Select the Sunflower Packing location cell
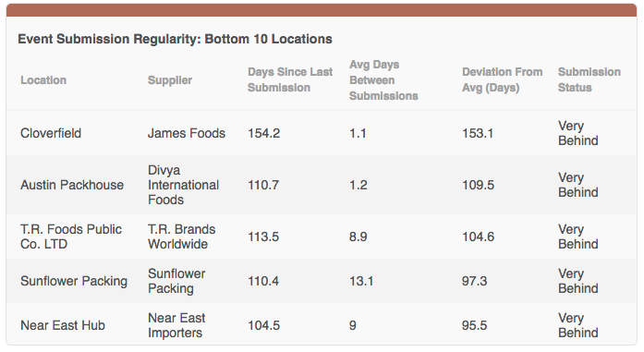644x352 pixels. (x=74, y=281)
